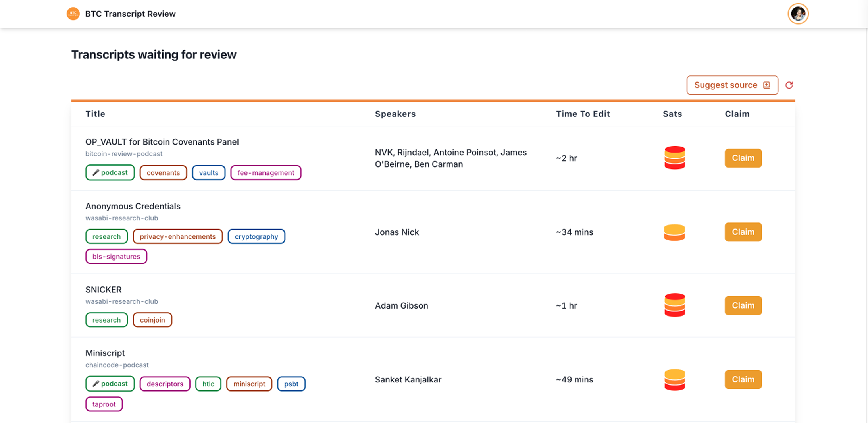Screen dimensions: 868x423
Task: Click the Jonas Nick speaker name
Action: pyautogui.click(x=397, y=232)
